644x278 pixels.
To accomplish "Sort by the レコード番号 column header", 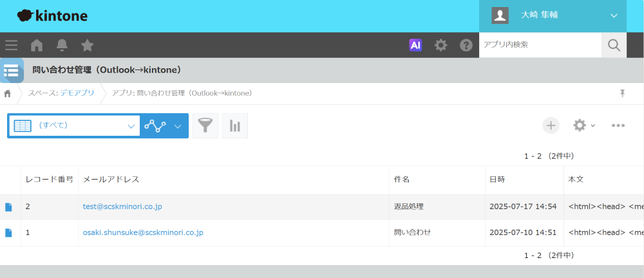I will point(49,179).
